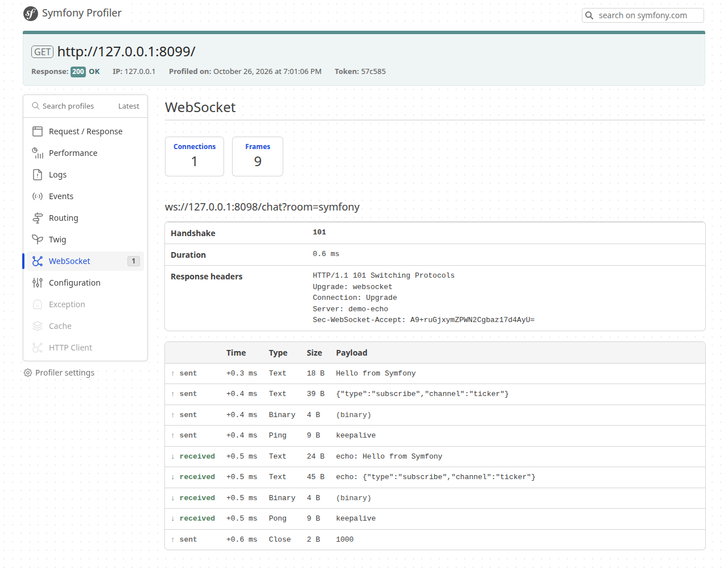The image size is (728, 569).
Task: Open the Request / Response panel
Action: (85, 131)
